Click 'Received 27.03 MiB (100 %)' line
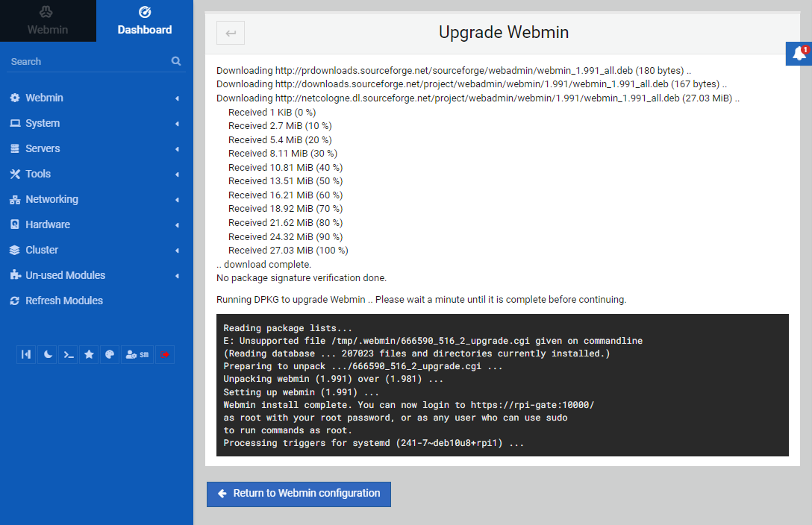The height and width of the screenshot is (525, 812). coord(288,251)
